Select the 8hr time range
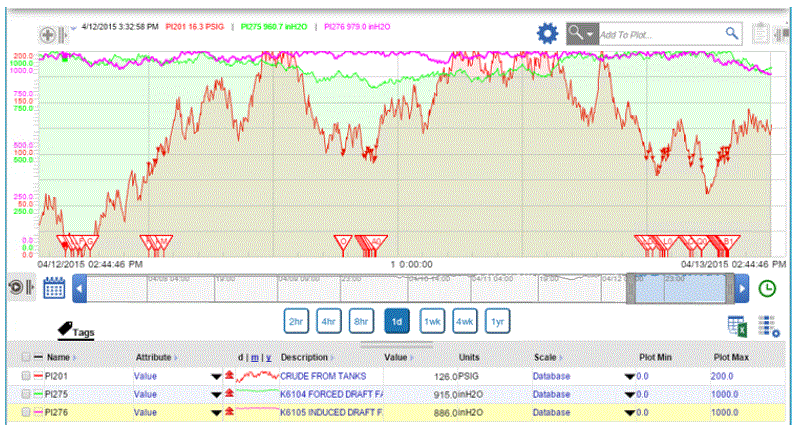Screen dimensions: 801x434 [361, 322]
